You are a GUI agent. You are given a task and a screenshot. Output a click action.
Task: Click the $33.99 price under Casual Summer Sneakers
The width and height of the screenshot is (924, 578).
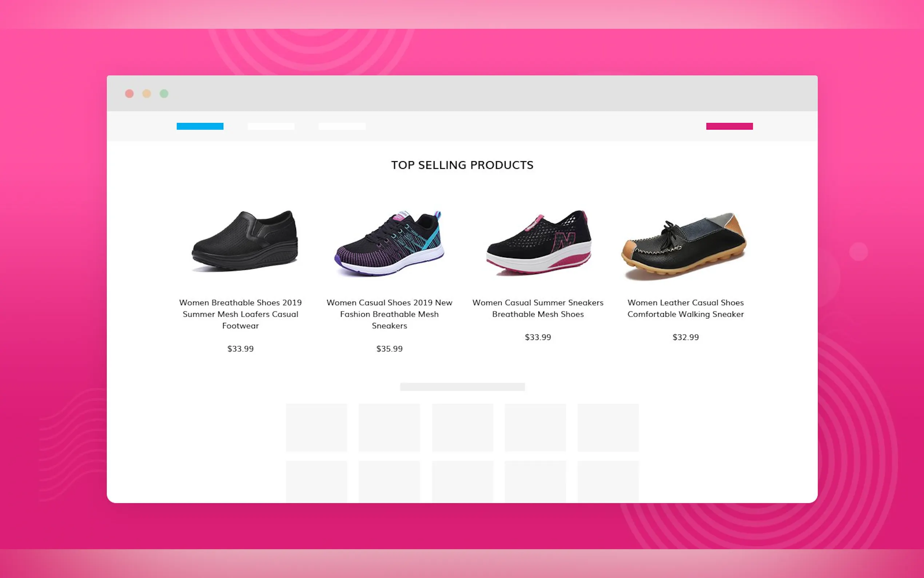click(538, 337)
